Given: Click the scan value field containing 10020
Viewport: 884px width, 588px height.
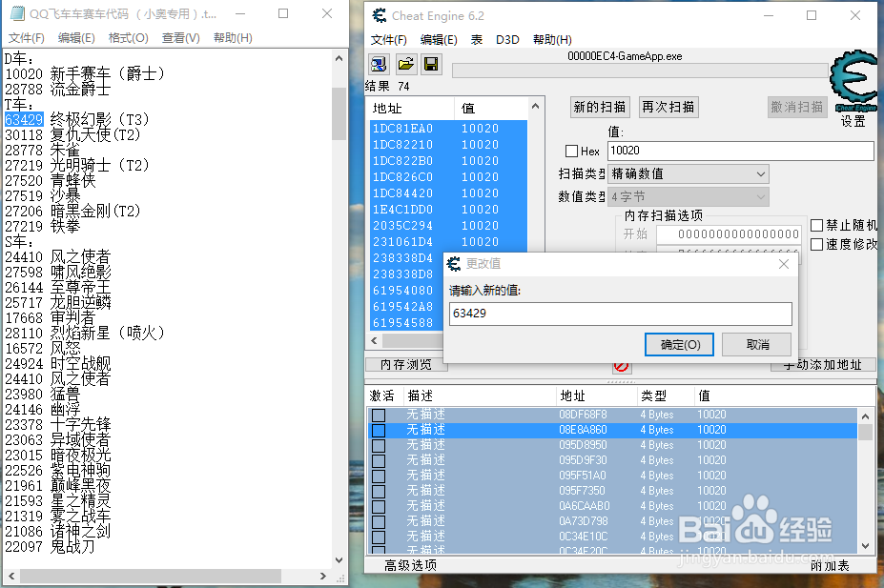Looking at the screenshot, I should tap(741, 151).
